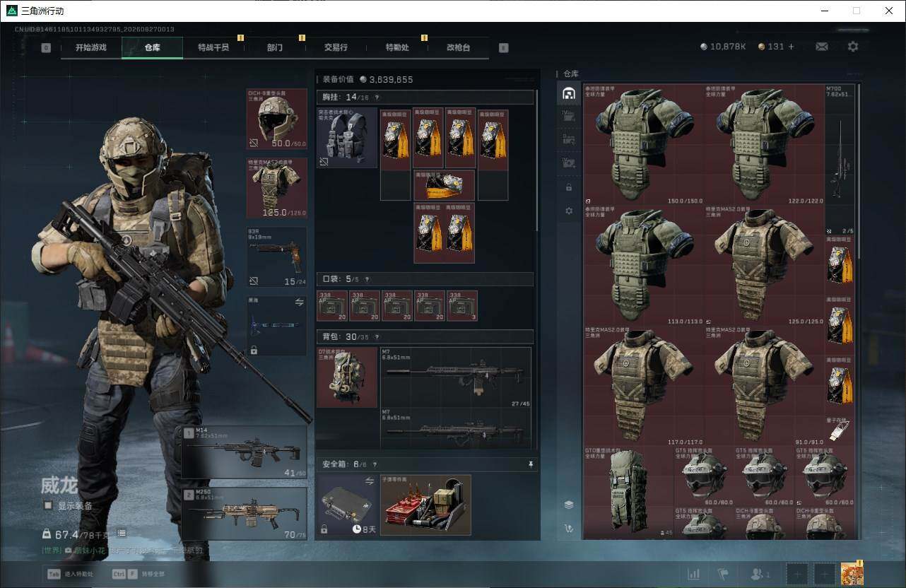Open the mail inbox icon
906x588 pixels.
tap(821, 47)
